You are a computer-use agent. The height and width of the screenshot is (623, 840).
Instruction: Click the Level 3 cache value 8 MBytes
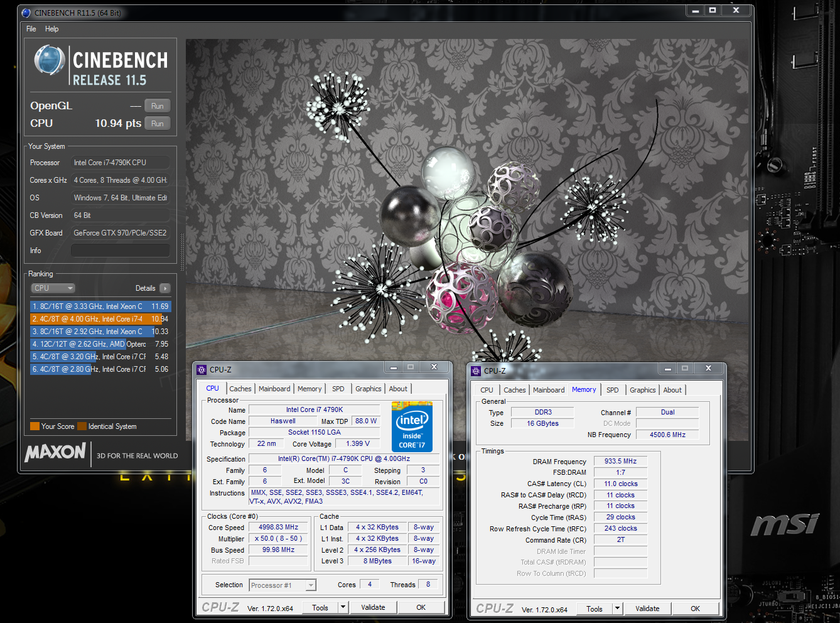pyautogui.click(x=377, y=561)
